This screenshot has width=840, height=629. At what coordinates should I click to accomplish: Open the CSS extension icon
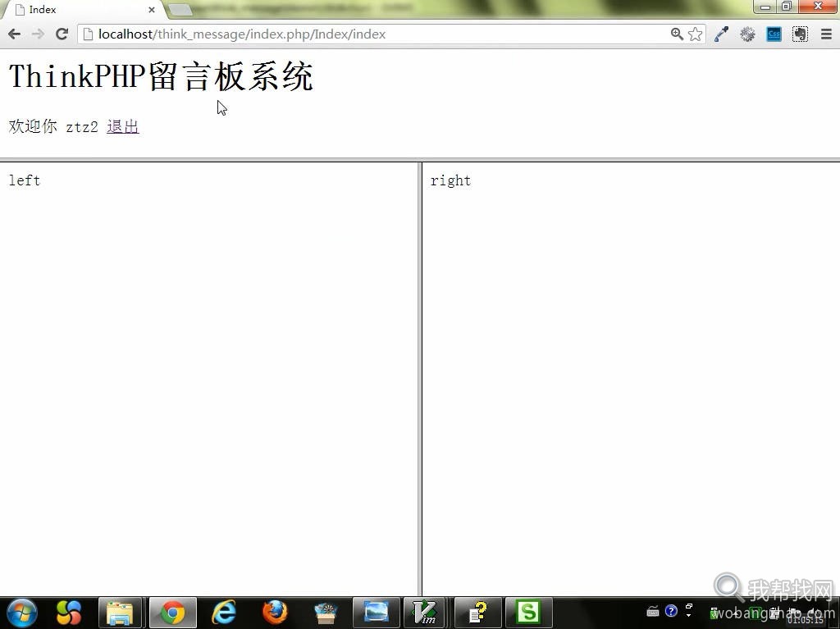pos(774,34)
